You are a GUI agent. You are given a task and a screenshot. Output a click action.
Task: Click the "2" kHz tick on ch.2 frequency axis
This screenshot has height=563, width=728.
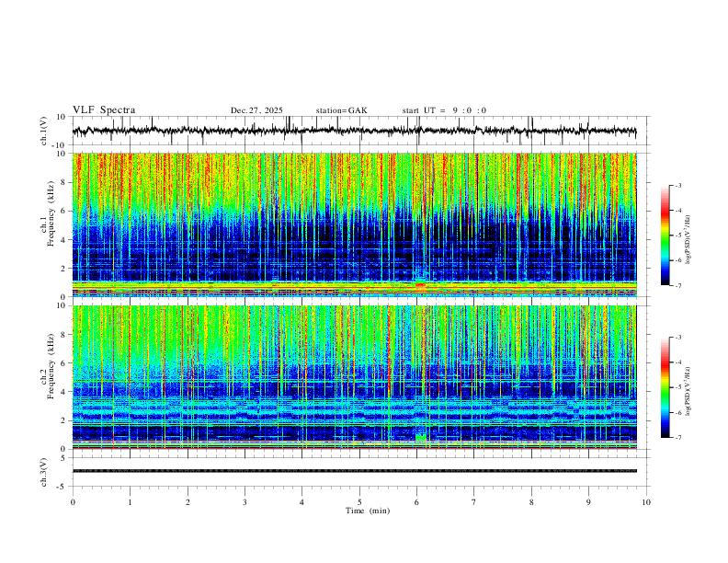tap(65, 420)
